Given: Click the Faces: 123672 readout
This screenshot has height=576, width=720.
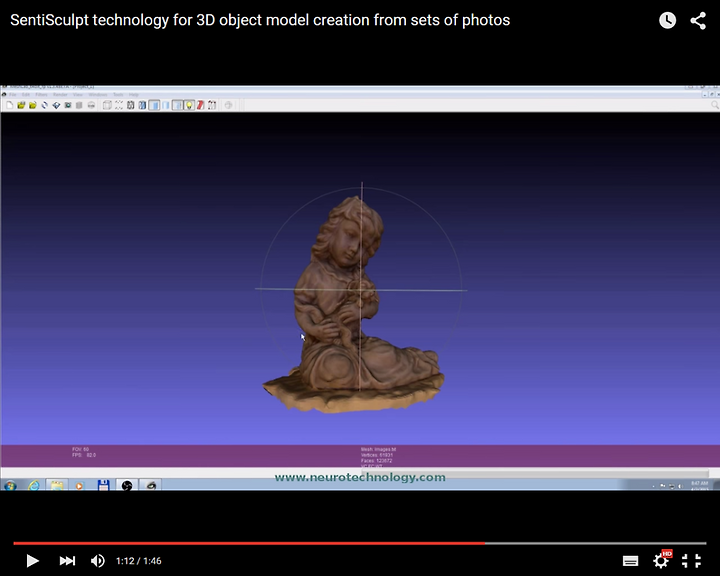Looking at the screenshot, I should [377, 460].
